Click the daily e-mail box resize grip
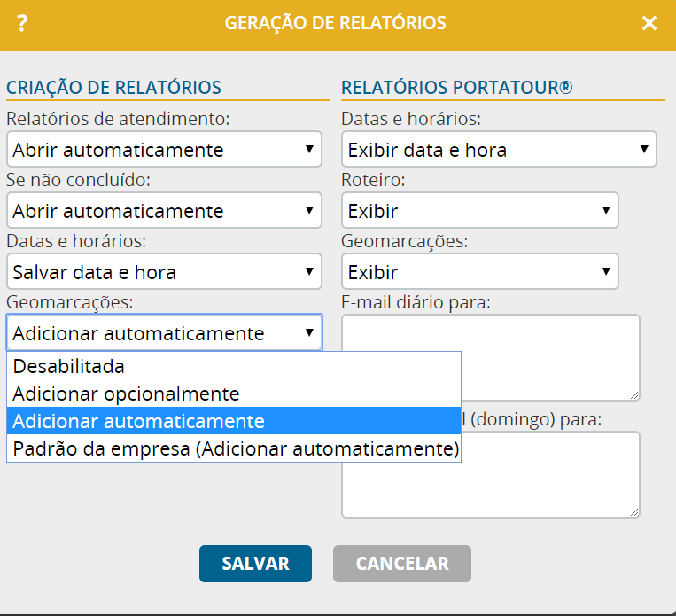676x616 pixels. [x=634, y=395]
